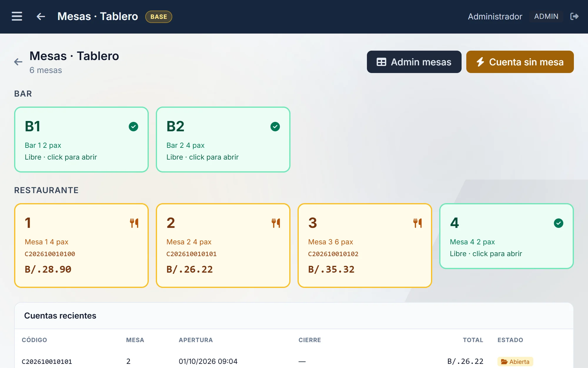Click the MESA column header
The height and width of the screenshot is (368, 588).
[x=135, y=340]
